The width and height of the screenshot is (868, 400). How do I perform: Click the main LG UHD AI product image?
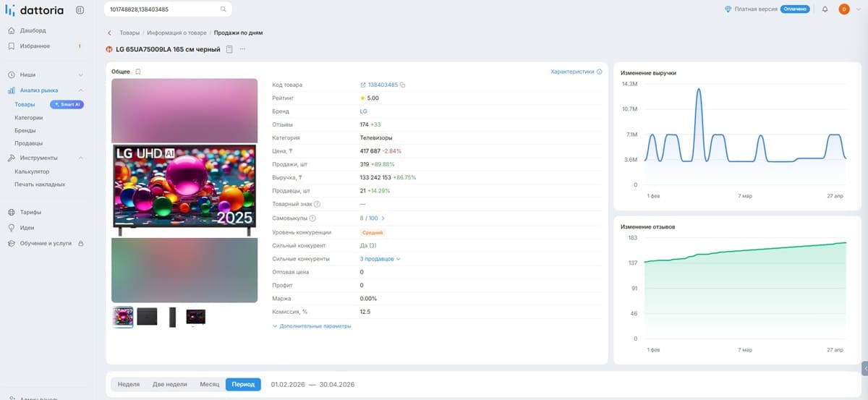[184, 190]
